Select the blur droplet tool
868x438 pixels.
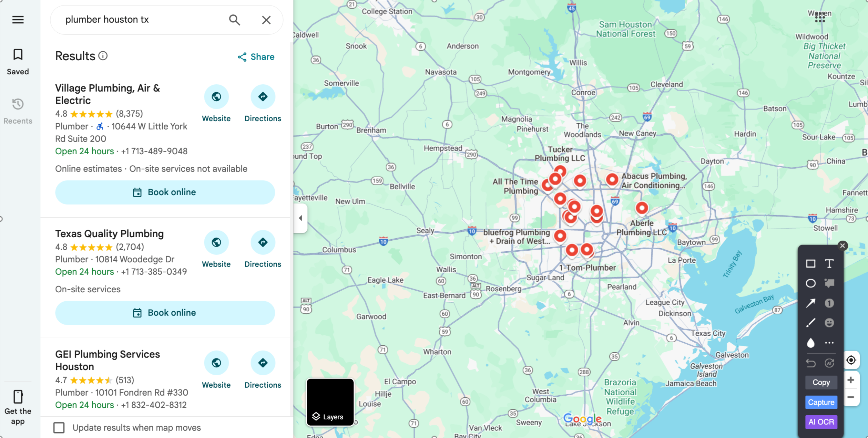(811, 343)
